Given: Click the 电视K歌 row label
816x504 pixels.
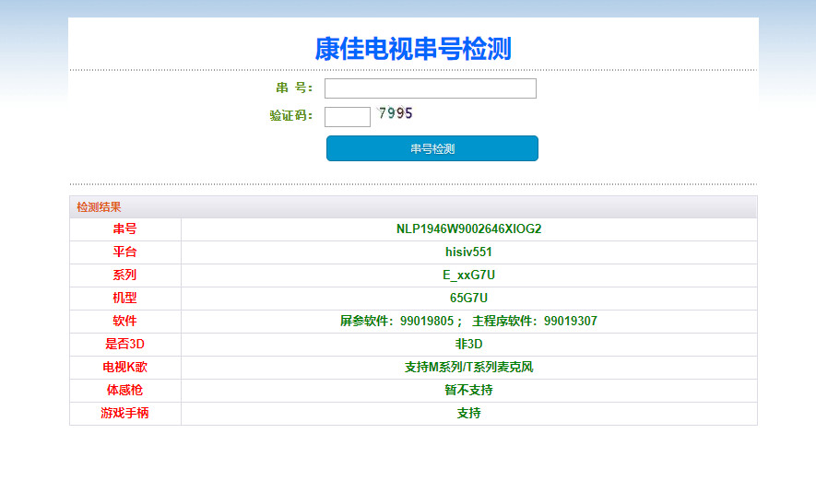Looking at the screenshot, I should point(124,368).
